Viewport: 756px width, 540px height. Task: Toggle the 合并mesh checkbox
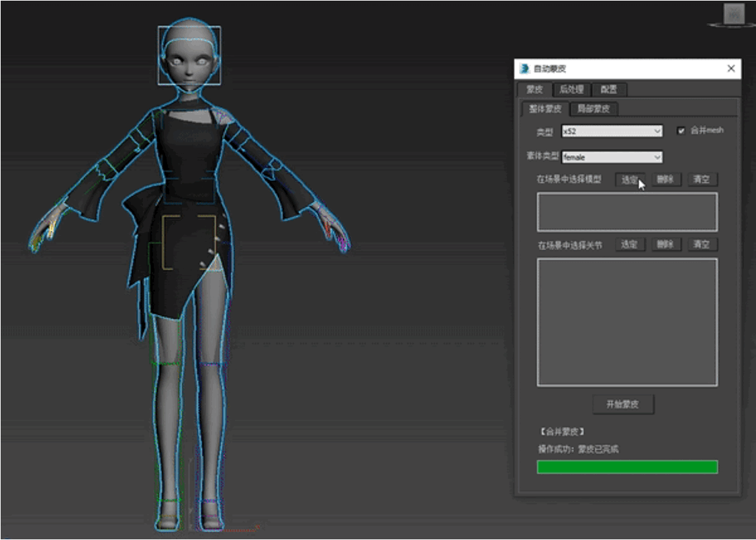point(681,130)
